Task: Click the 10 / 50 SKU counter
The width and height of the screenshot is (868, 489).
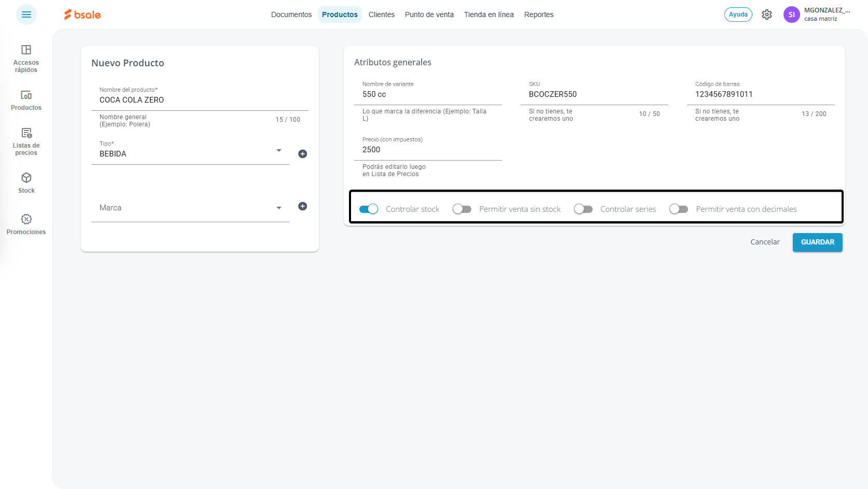Action: tap(649, 114)
